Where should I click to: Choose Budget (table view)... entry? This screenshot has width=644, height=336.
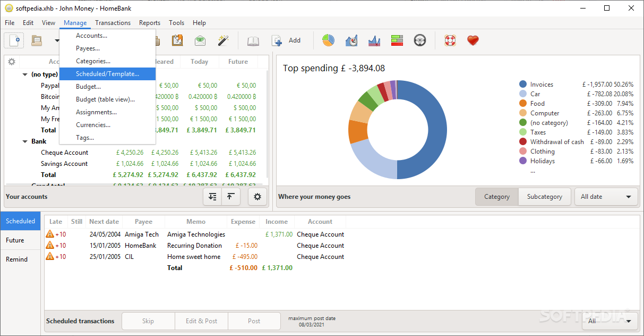click(107, 99)
